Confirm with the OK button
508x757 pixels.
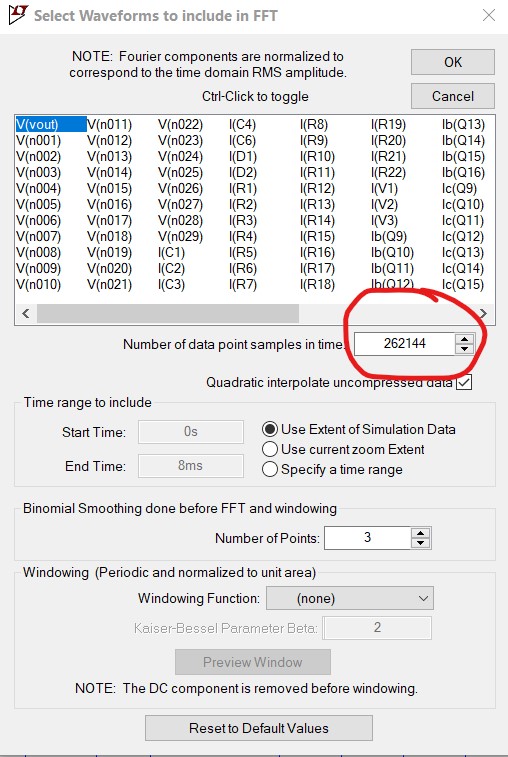[452, 62]
